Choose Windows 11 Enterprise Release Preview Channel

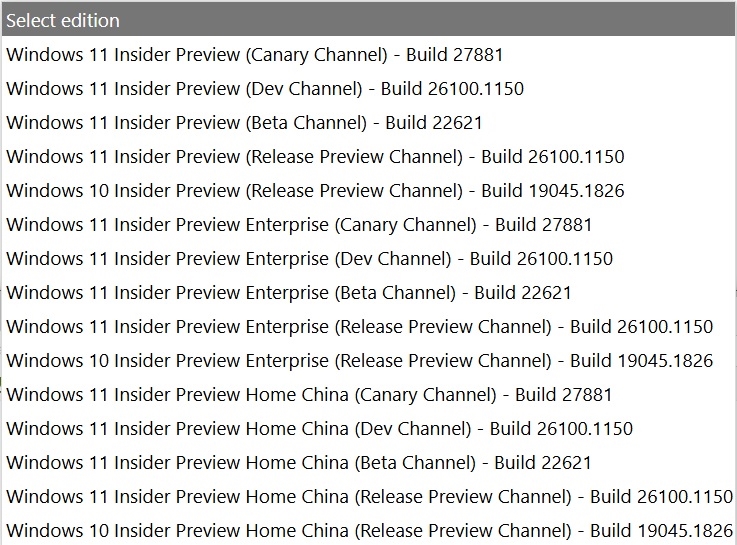(368, 327)
